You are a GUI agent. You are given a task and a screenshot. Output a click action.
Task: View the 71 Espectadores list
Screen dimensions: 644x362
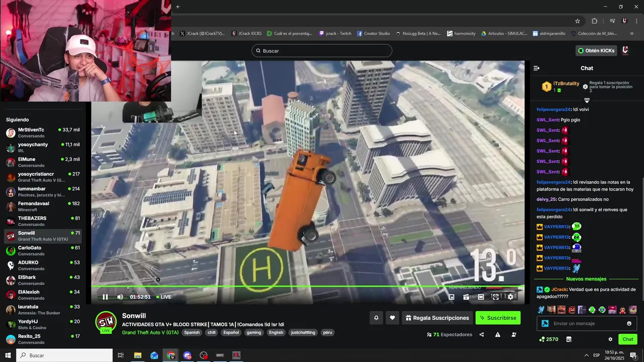click(449, 334)
